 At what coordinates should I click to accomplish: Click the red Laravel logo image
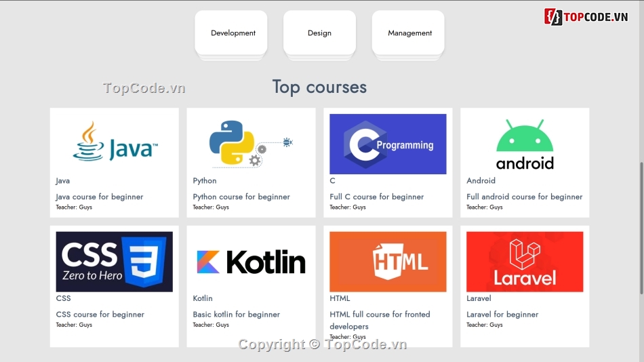click(x=525, y=261)
